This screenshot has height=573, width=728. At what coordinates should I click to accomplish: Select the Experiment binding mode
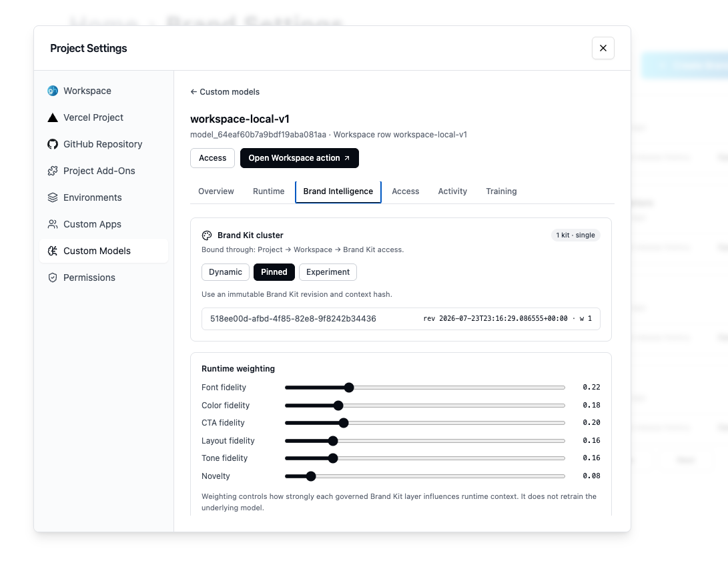click(x=328, y=272)
